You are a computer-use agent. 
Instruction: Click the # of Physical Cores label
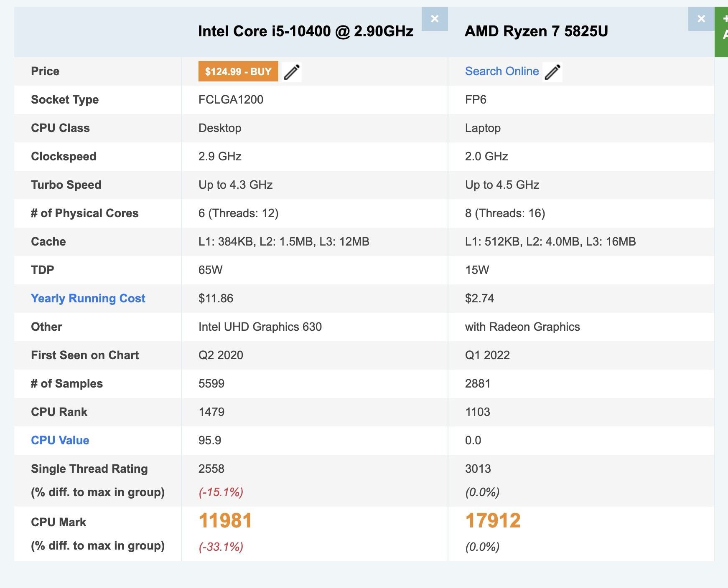[x=84, y=213]
